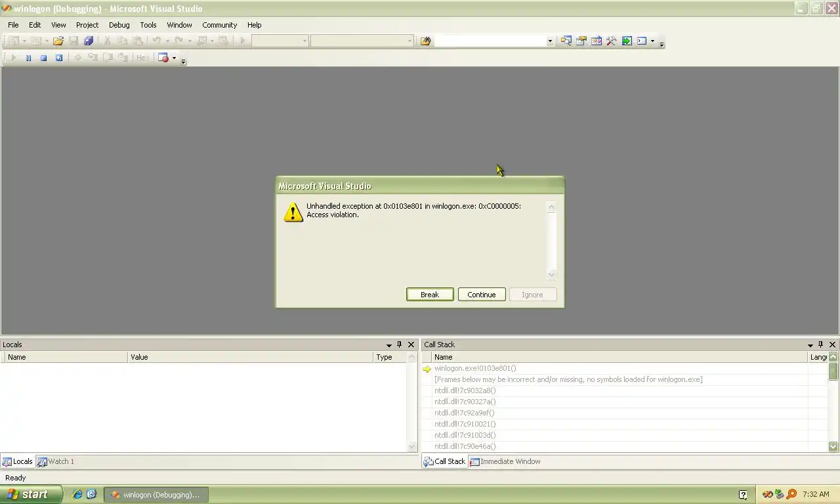840x504 pixels.
Task: Click the Break button in the dialog
Action: (x=430, y=295)
